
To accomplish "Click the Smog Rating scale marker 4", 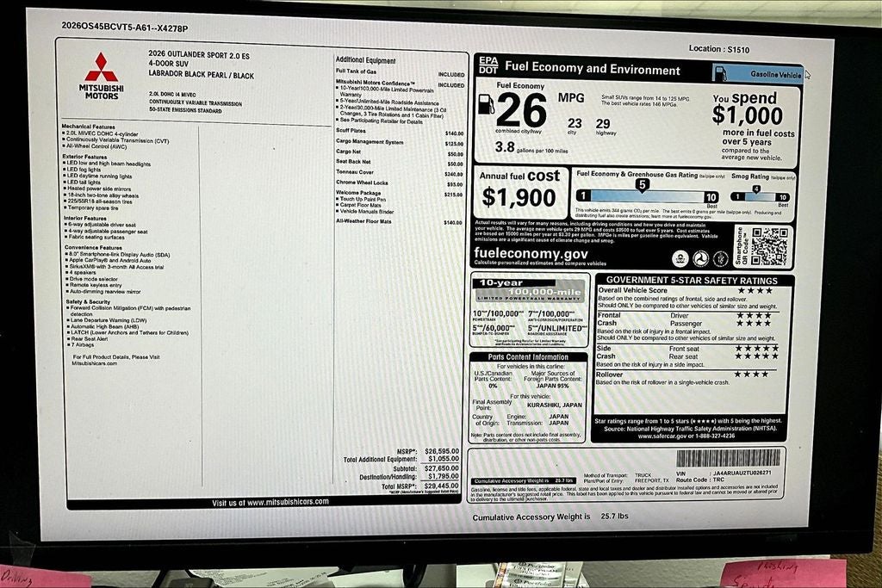I will tap(756, 189).
